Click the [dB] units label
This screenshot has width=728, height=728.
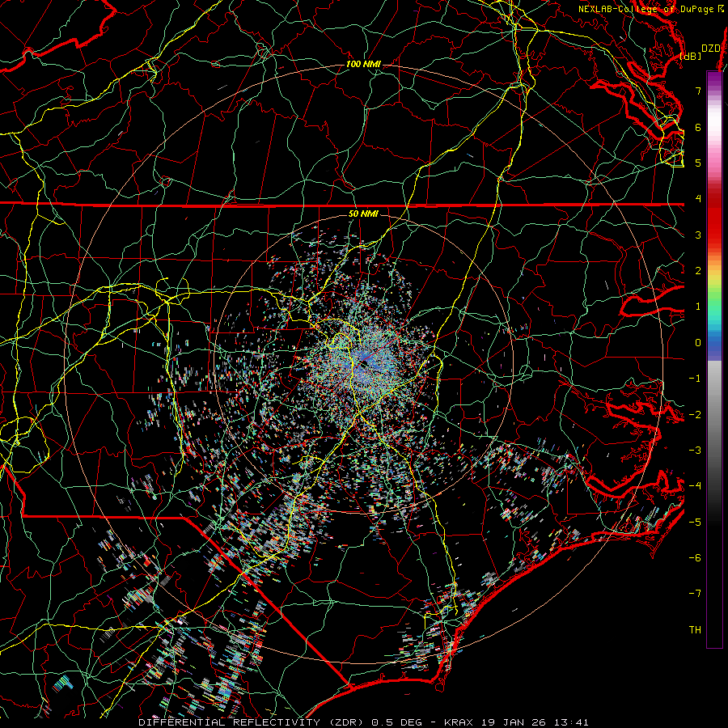(691, 56)
